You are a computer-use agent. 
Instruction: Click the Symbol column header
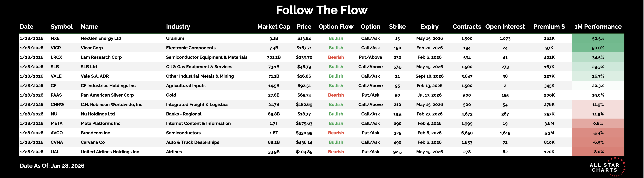61,27
